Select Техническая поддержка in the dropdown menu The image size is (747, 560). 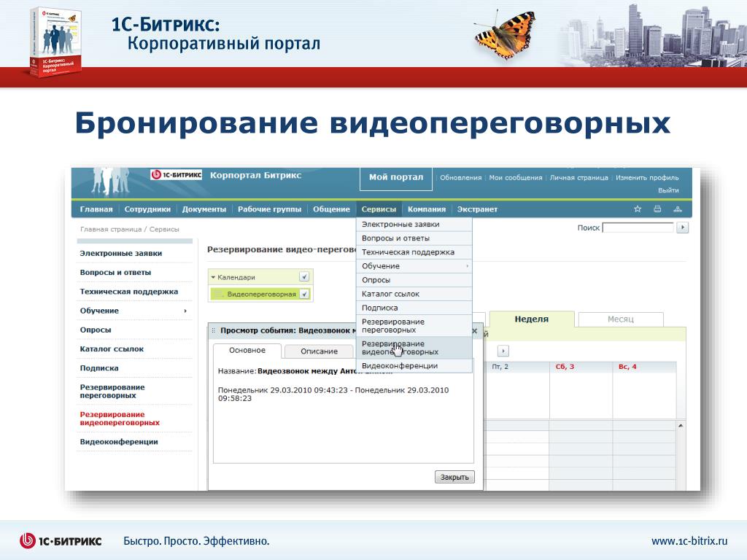pos(414,252)
